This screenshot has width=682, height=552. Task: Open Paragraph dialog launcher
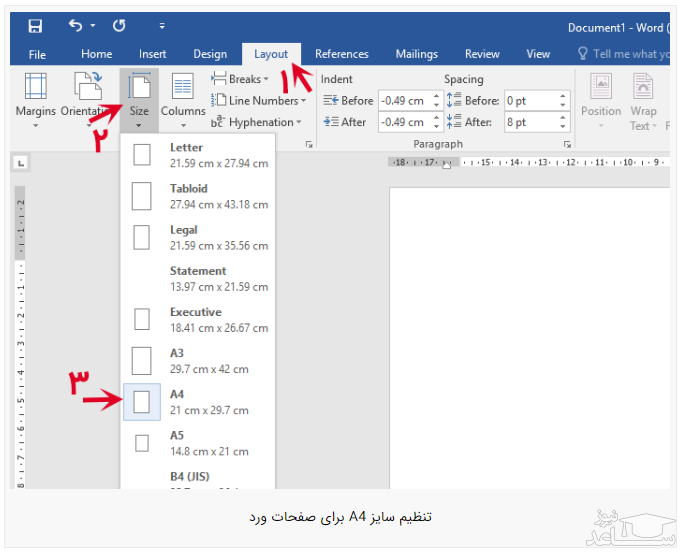pos(567,145)
